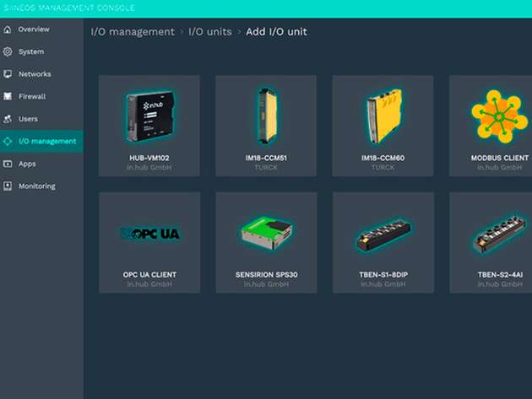Click the SENSIRION SPS30 label
Viewport: 532px width, 399px height.
(x=267, y=275)
